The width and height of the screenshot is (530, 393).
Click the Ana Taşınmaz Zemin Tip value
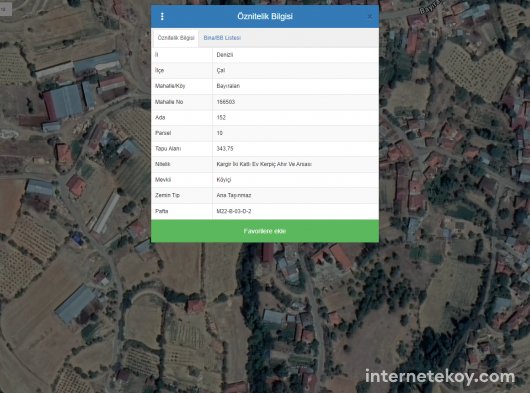click(234, 195)
